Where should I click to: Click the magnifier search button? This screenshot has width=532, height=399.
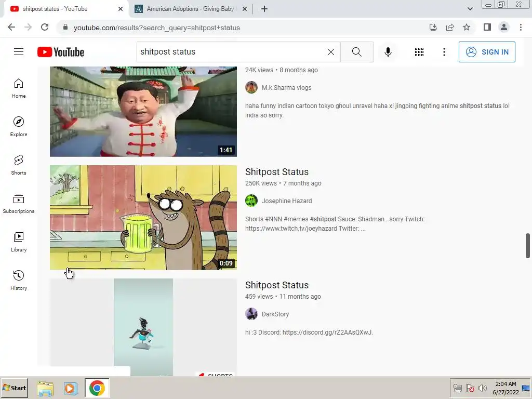[x=356, y=52]
